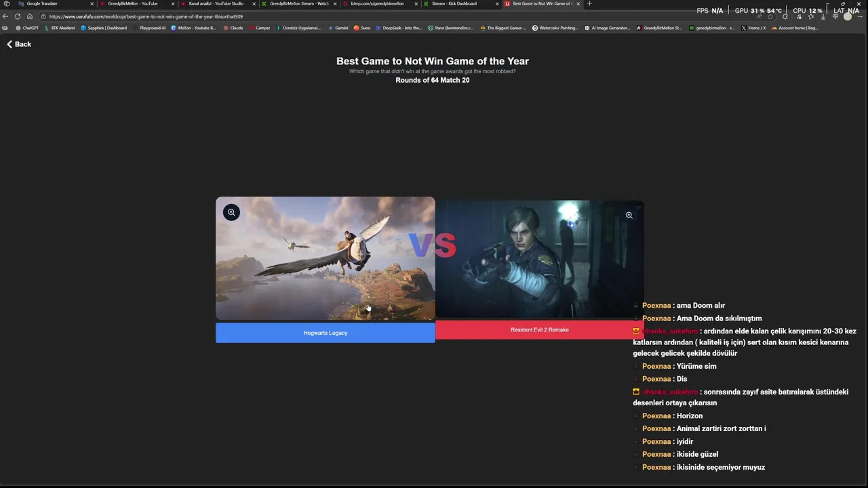This screenshot has width=868, height=488.
Task: Click Poexnaa in 'Animal zartiri' message
Action: (656, 429)
